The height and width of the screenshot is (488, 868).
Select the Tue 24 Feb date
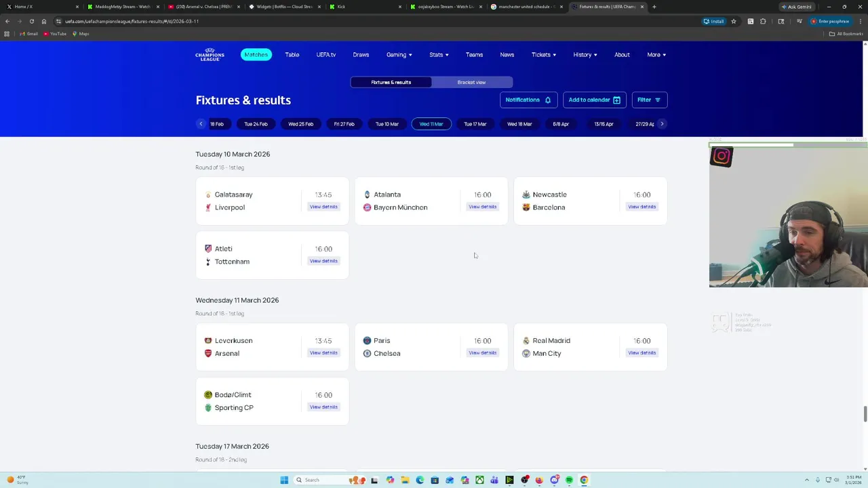256,124
